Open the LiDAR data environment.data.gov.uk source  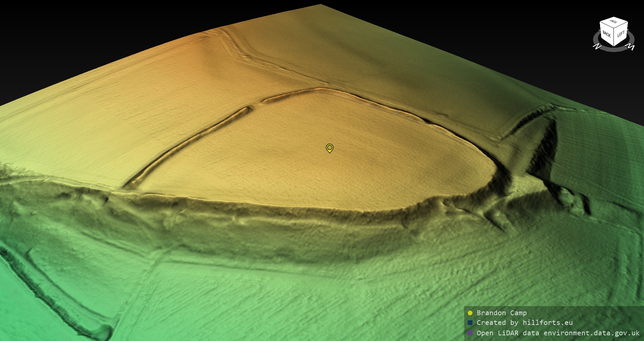tap(558, 333)
